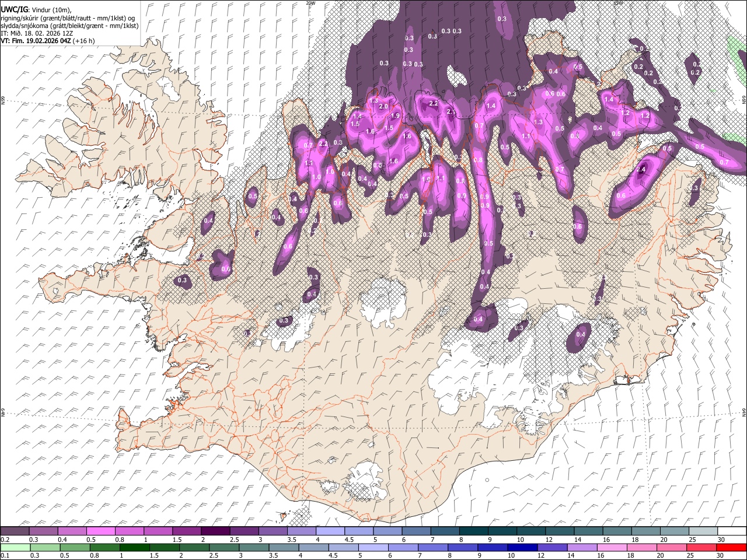
Task: Click the '0.1' label in the lower legend row
Action: (4, 555)
